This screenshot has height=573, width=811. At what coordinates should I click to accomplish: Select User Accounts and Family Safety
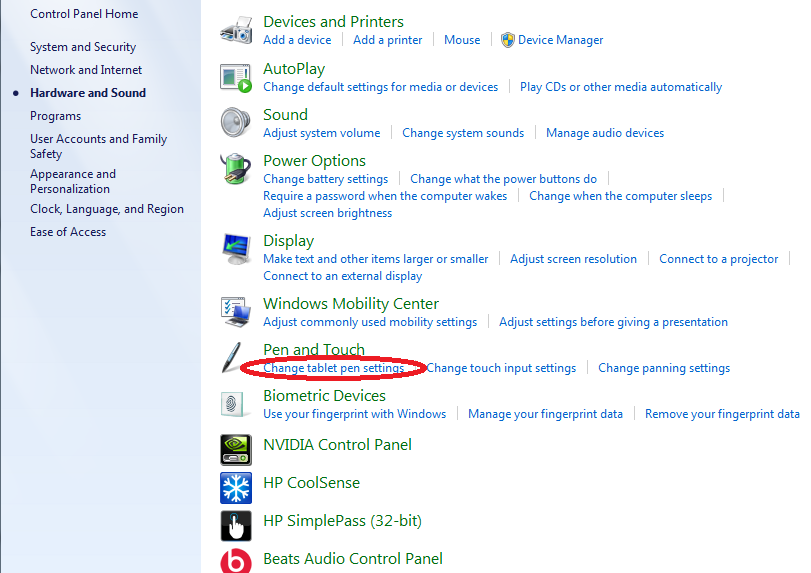[x=98, y=146]
